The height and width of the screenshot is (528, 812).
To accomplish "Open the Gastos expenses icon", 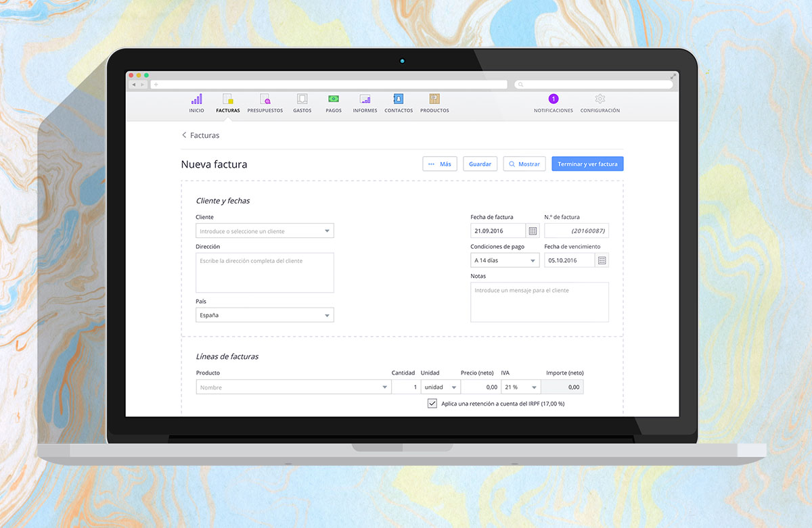I will coord(302,99).
